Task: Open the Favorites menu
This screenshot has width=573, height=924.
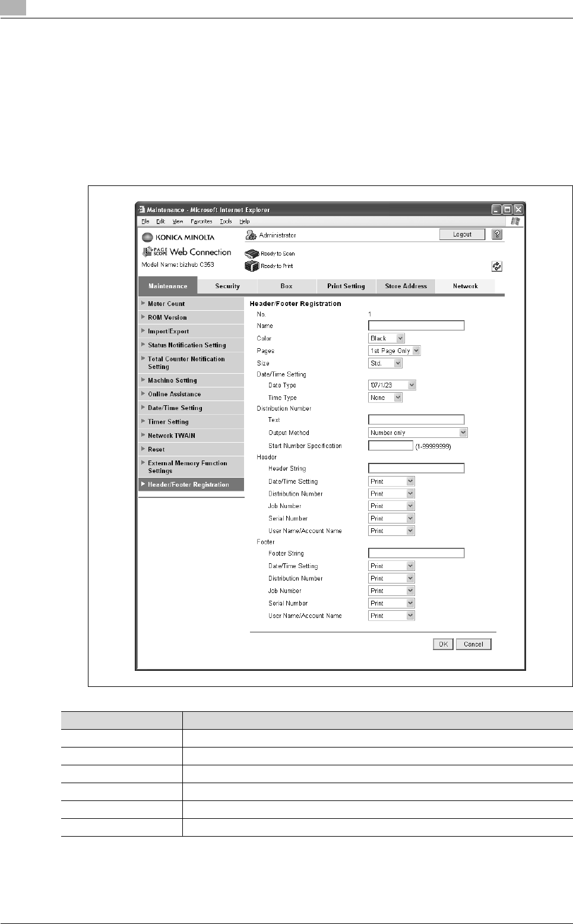Action: click(x=202, y=221)
